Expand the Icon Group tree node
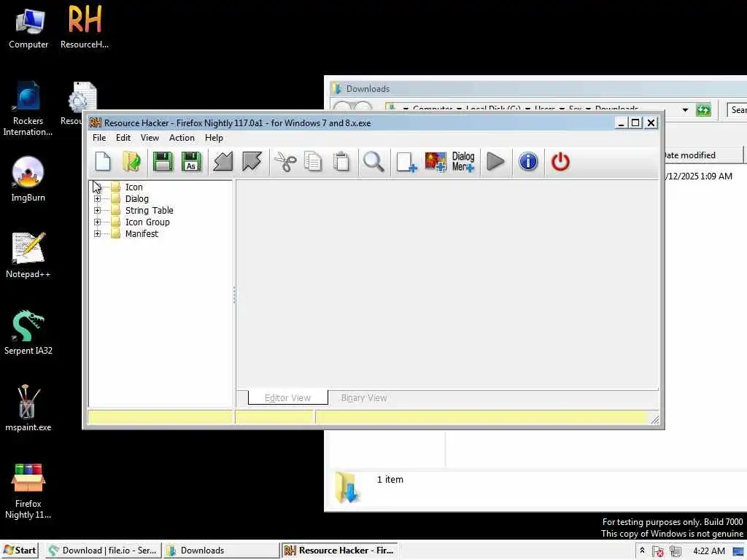Image resolution: width=747 pixels, height=560 pixels. click(x=97, y=222)
